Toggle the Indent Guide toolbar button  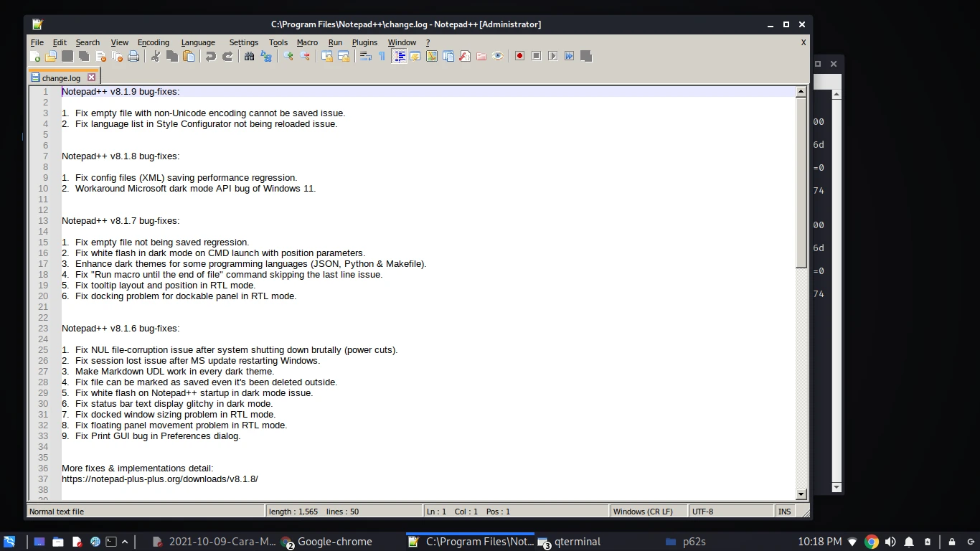click(x=400, y=57)
